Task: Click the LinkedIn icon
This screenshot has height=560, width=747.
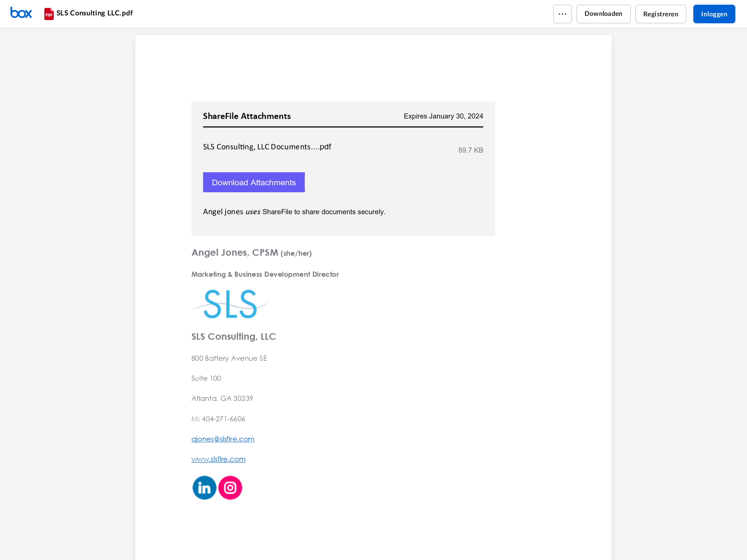Action: click(x=204, y=488)
